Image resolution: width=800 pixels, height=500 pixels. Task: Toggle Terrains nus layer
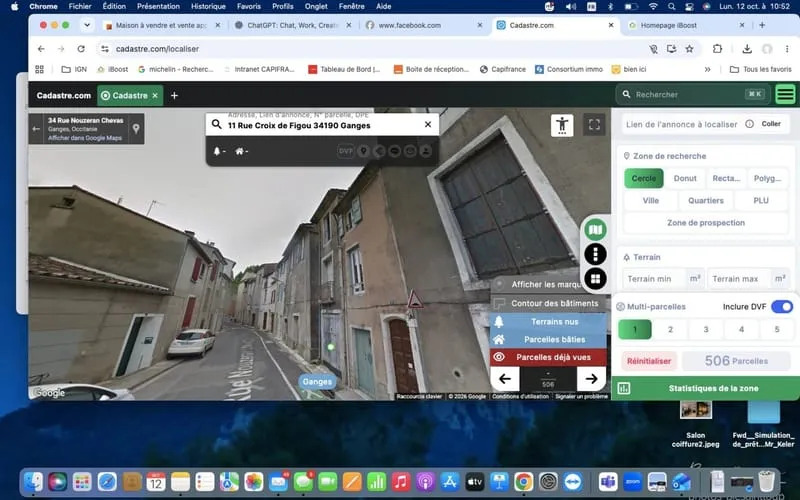click(548, 321)
